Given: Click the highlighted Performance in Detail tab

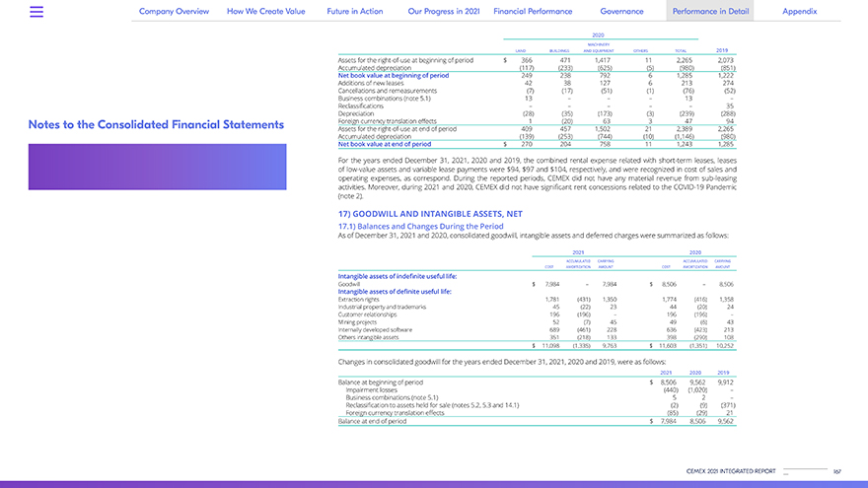Looking at the screenshot, I should tap(710, 11).
